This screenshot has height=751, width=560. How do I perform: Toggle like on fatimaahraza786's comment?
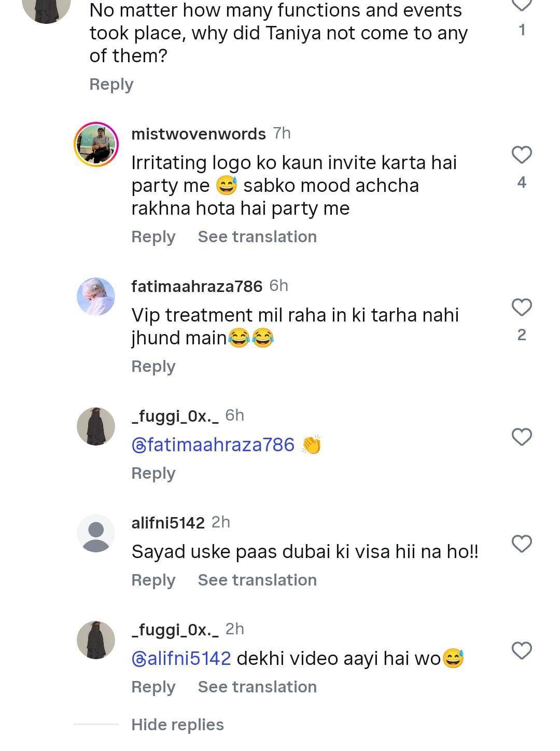(522, 307)
